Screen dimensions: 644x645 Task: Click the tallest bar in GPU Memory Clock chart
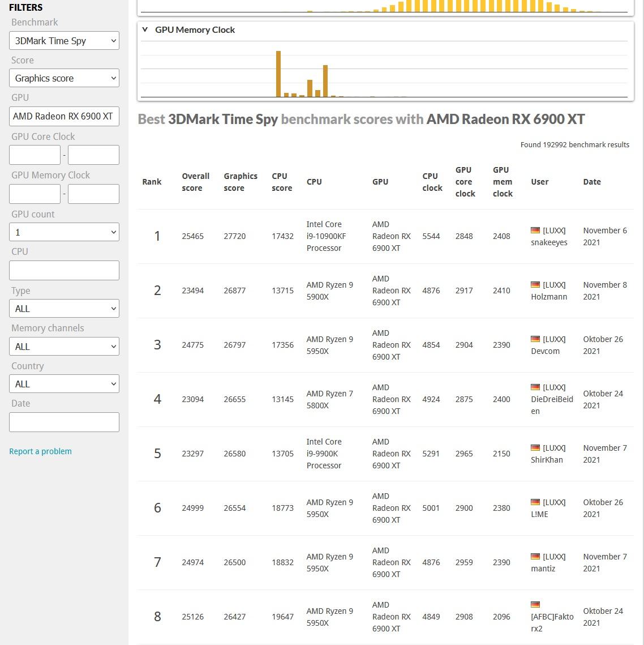click(278, 74)
